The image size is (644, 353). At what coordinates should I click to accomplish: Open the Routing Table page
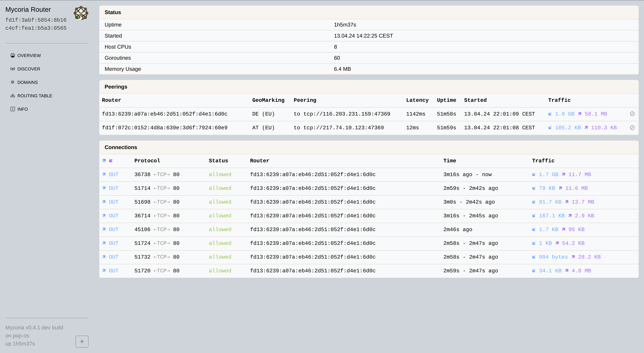tap(31, 96)
